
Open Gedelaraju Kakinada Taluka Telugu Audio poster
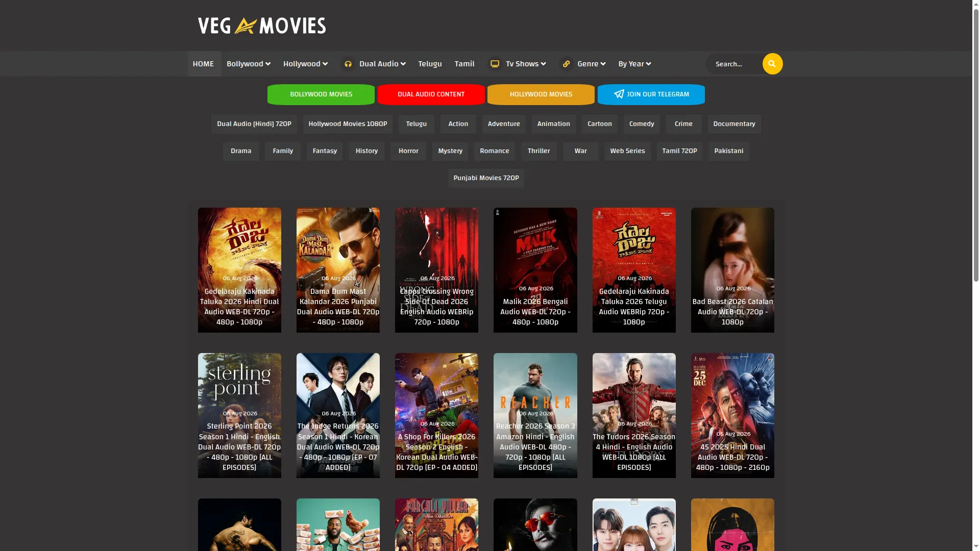[x=634, y=270]
